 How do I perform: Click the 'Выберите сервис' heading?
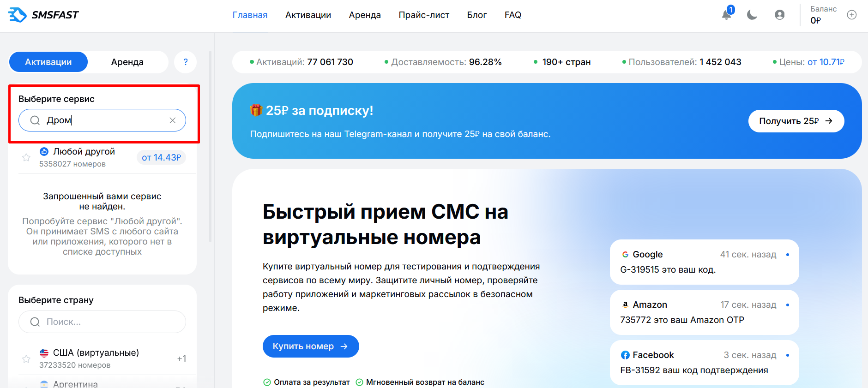pyautogui.click(x=56, y=99)
